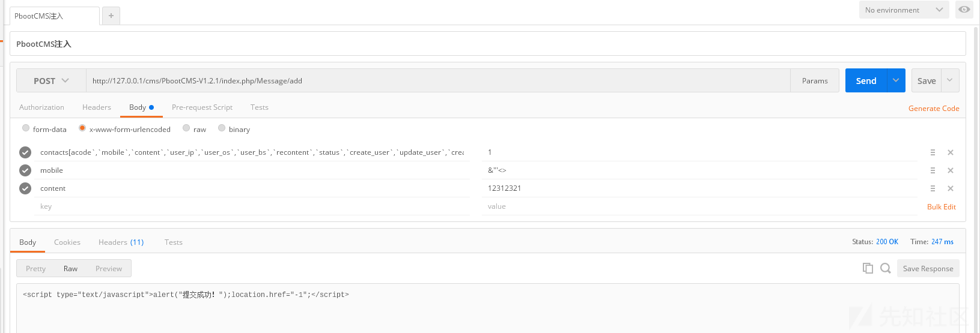
Task: Open response Tests tab
Action: coord(174,242)
